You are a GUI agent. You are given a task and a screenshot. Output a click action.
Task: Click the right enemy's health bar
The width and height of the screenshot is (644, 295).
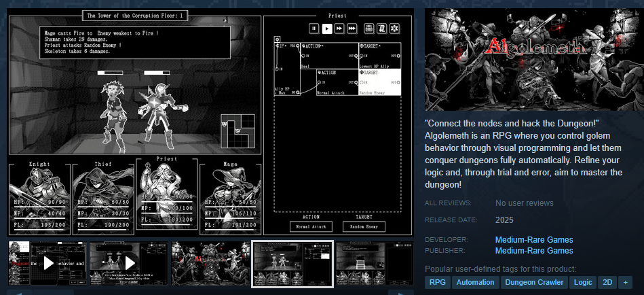(x=157, y=73)
